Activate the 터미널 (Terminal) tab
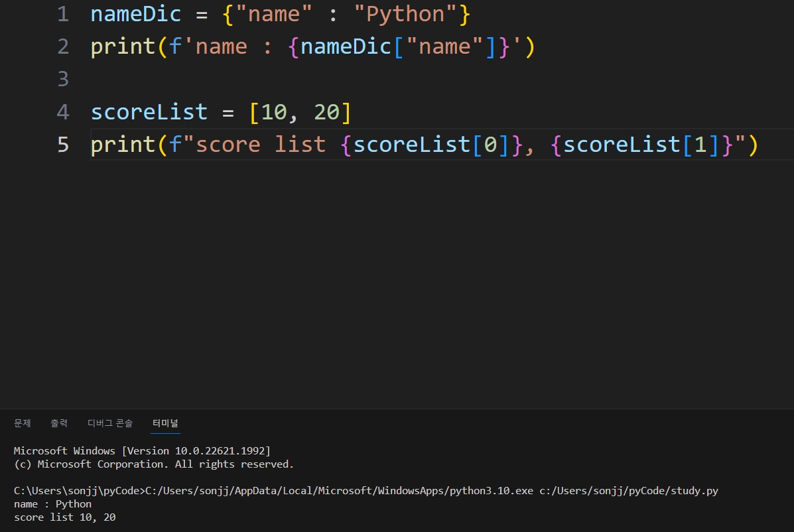The image size is (794, 532). 165,423
